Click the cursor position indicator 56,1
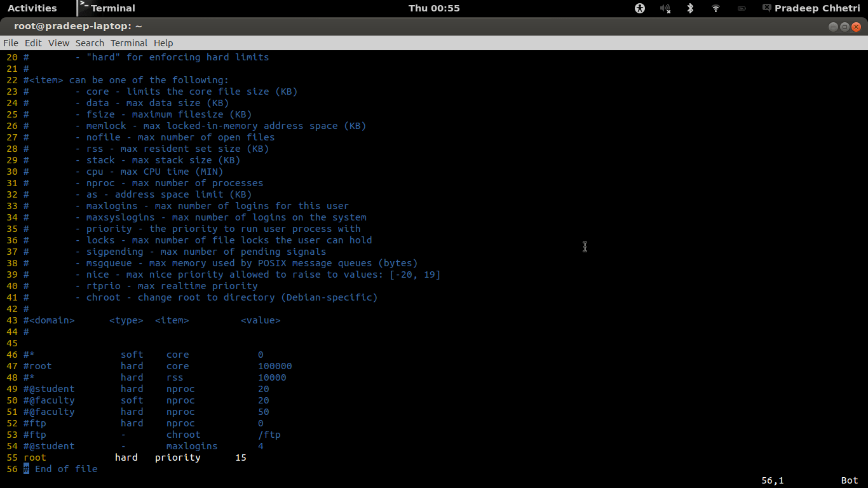The width and height of the screenshot is (868, 488). (773, 480)
